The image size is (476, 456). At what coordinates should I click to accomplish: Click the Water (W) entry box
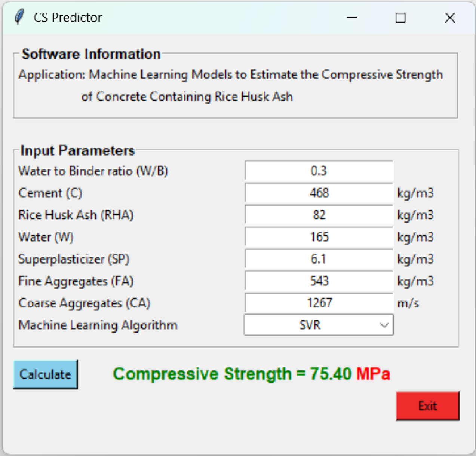(x=319, y=237)
